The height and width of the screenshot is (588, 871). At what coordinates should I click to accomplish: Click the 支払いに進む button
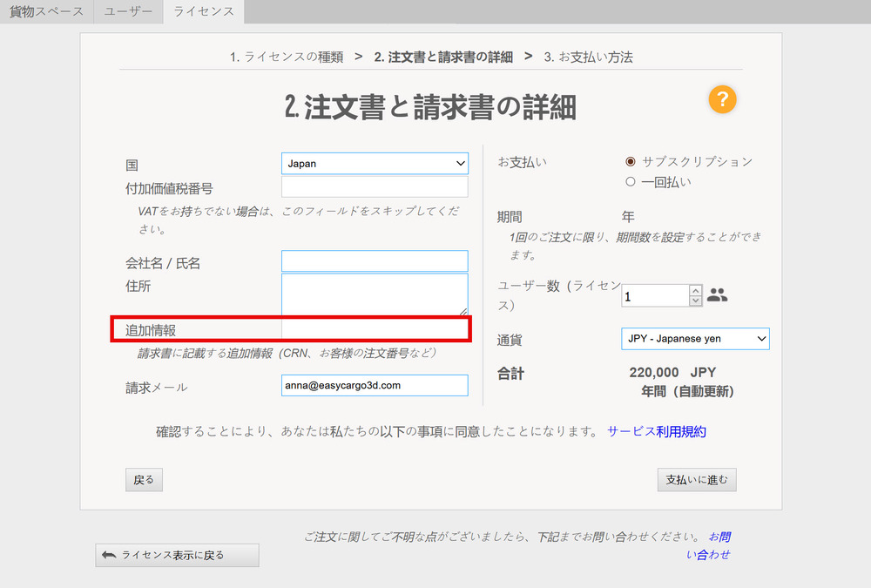tap(696, 480)
